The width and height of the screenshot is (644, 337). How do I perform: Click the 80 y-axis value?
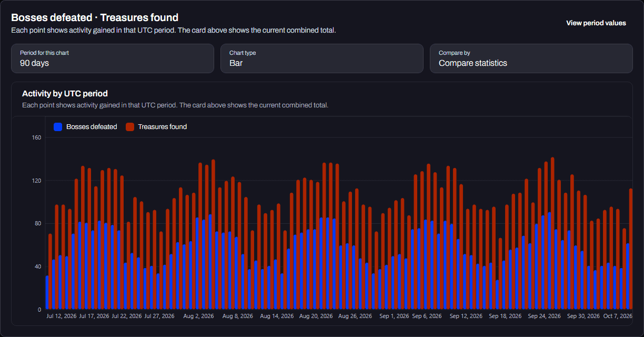38,224
